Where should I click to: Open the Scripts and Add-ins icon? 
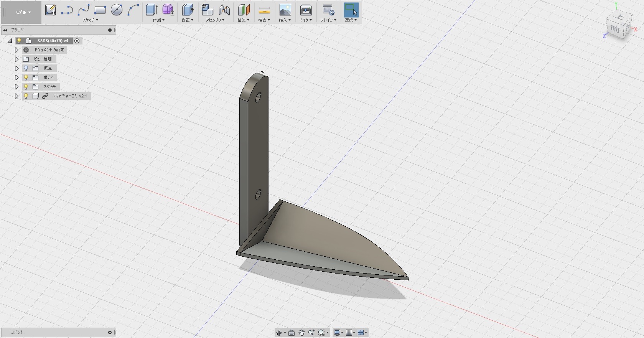(328, 10)
